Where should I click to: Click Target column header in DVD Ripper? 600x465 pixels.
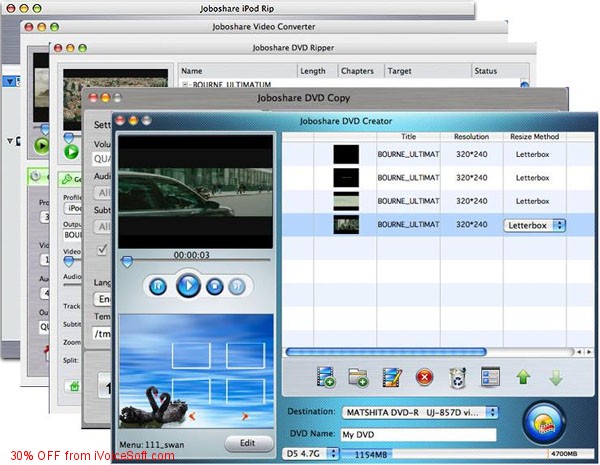coord(427,71)
